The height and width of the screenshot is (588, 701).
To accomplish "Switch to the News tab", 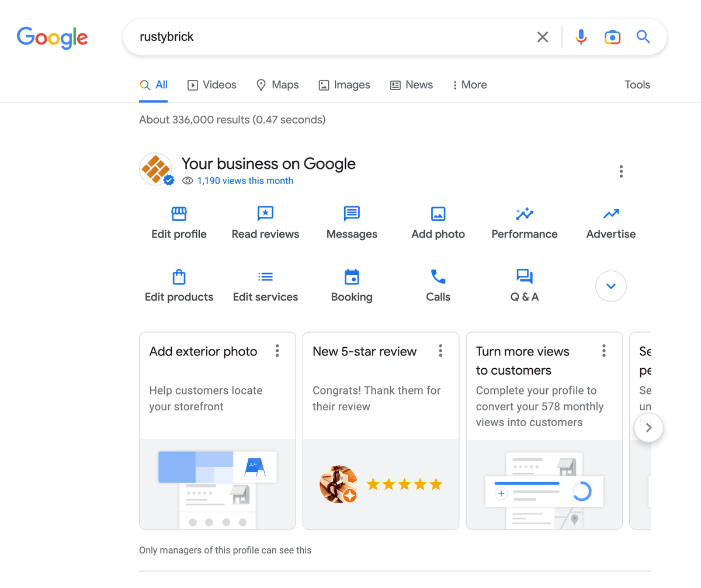I will [x=411, y=85].
